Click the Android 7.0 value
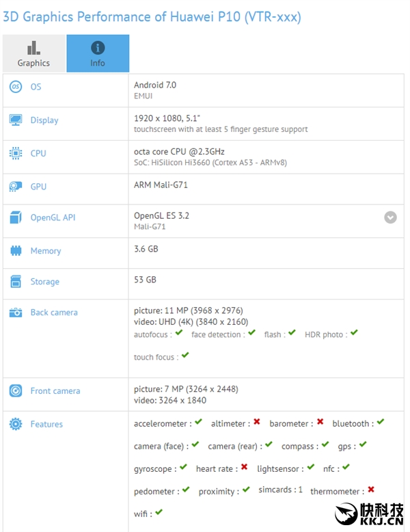Image resolution: width=410 pixels, height=532 pixels. click(155, 85)
